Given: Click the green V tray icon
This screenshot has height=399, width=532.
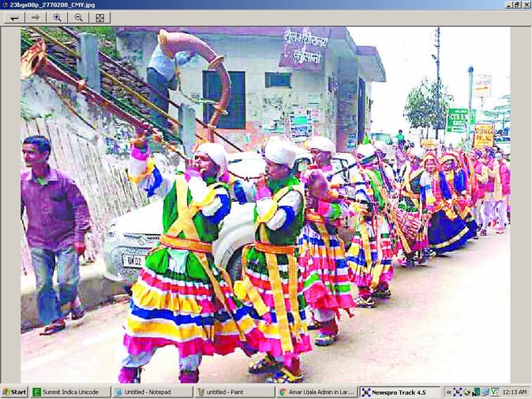Looking at the screenshot, I should [495, 392].
